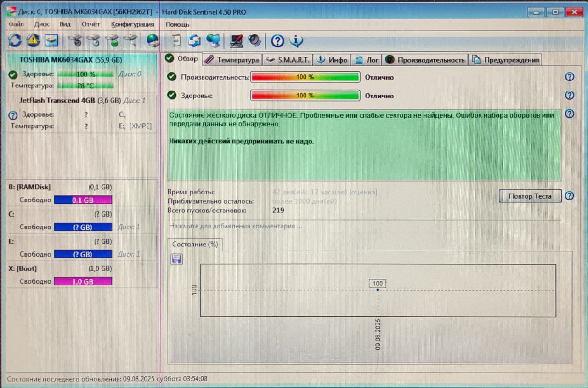The image size is (588, 388).
Task: Click the C: free space bar
Action: click(x=83, y=227)
